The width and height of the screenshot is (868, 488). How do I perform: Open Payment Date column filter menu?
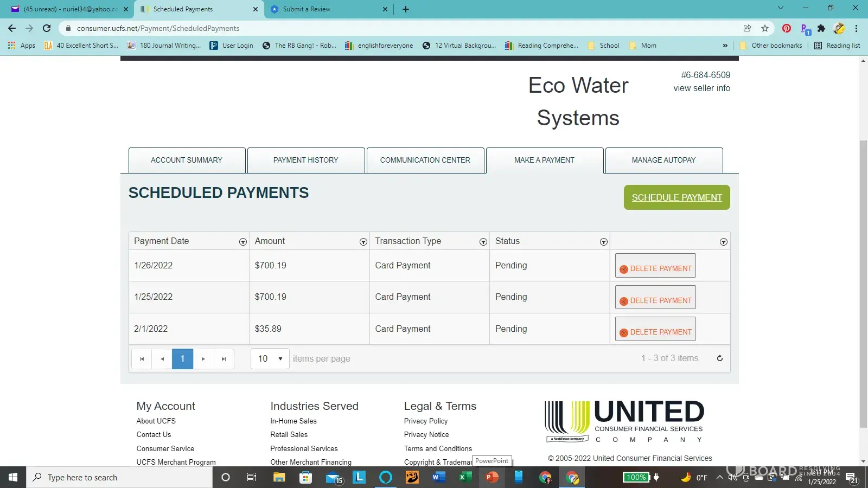pyautogui.click(x=243, y=242)
